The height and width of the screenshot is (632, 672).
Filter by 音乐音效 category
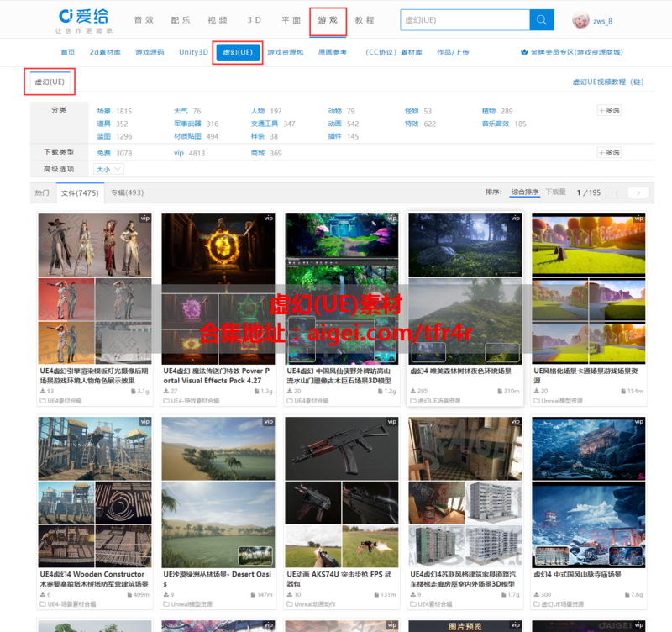(x=496, y=124)
